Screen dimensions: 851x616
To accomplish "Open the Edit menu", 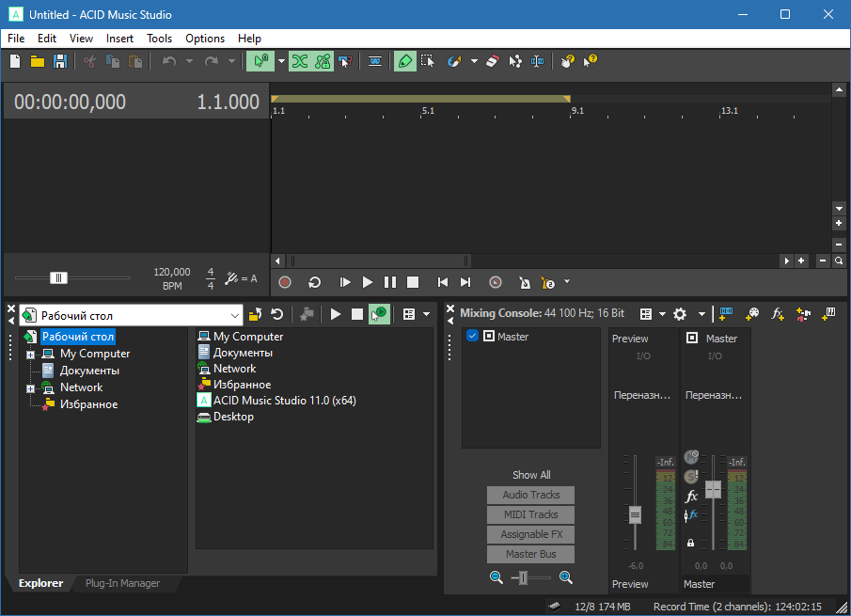I will tap(47, 39).
